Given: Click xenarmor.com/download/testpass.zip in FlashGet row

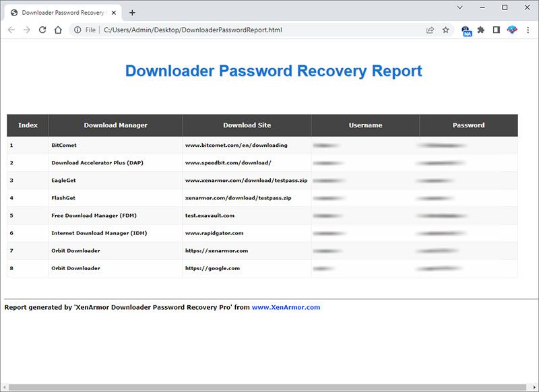Looking at the screenshot, I should coord(239,197).
